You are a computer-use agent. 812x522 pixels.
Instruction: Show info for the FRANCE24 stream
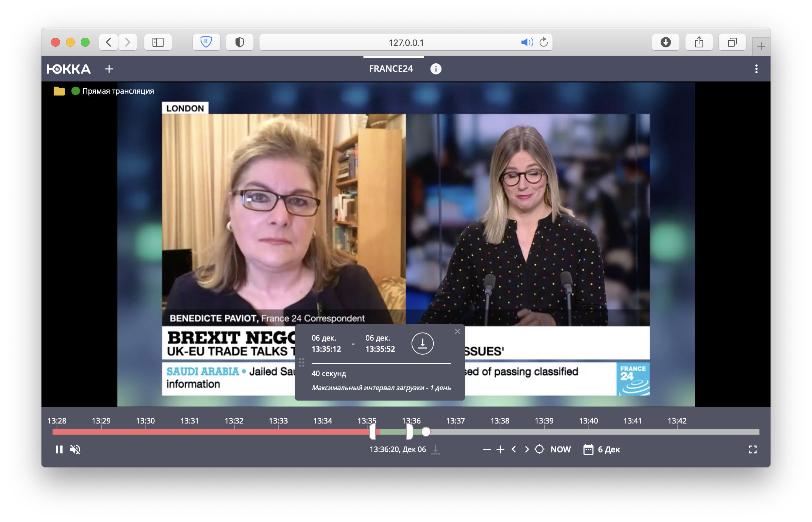click(x=436, y=69)
